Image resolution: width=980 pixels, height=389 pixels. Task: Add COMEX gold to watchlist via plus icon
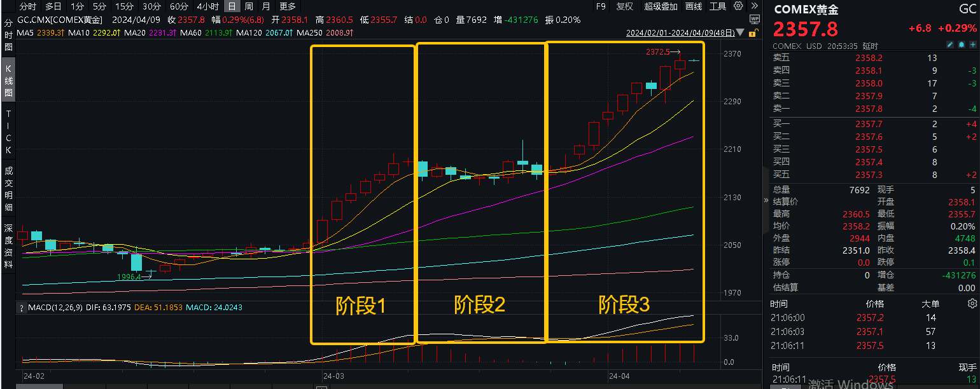(x=974, y=44)
